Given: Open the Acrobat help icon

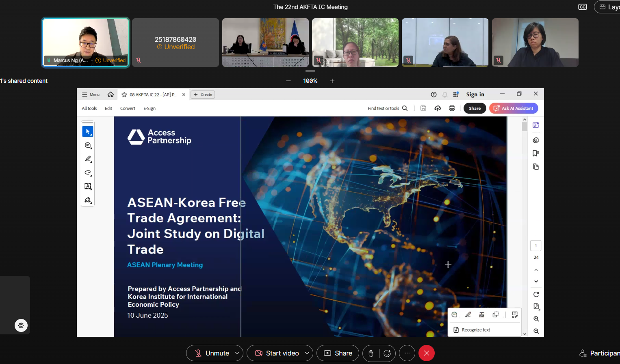Looking at the screenshot, I should [434, 95].
